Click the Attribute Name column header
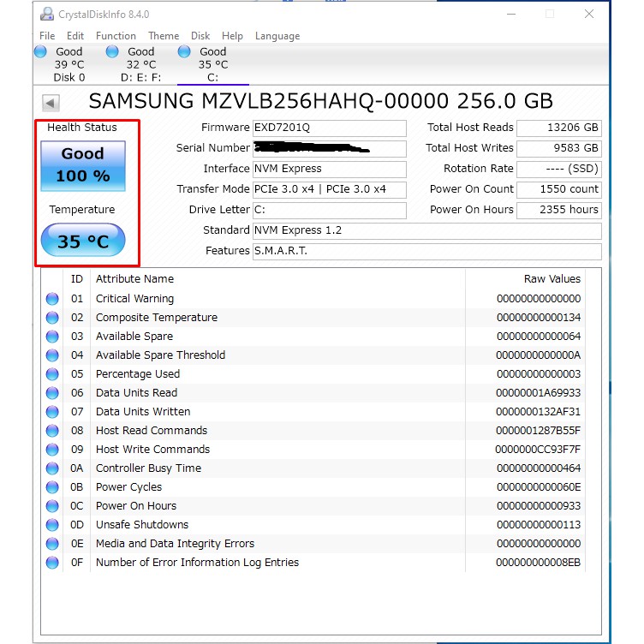The image size is (644, 644). point(277,279)
